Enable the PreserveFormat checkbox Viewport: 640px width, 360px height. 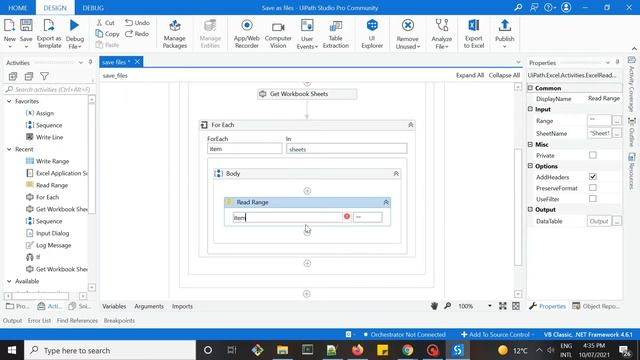click(x=593, y=188)
